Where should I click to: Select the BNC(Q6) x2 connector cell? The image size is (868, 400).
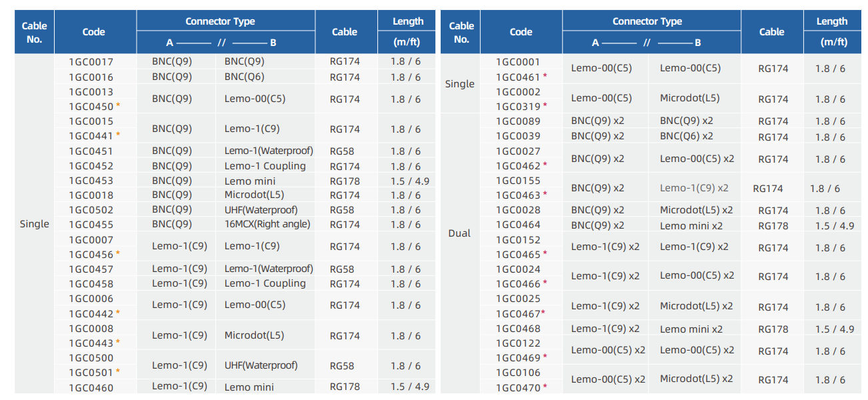(x=686, y=136)
